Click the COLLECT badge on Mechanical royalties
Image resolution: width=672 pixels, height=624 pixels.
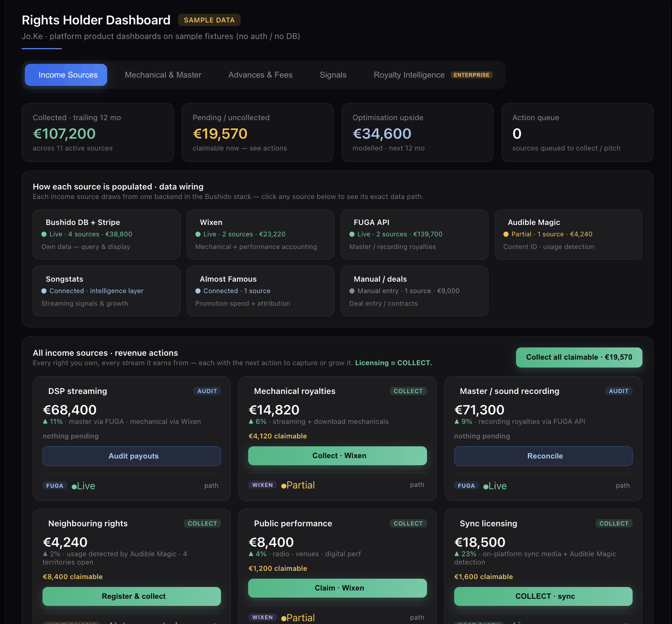coord(408,391)
